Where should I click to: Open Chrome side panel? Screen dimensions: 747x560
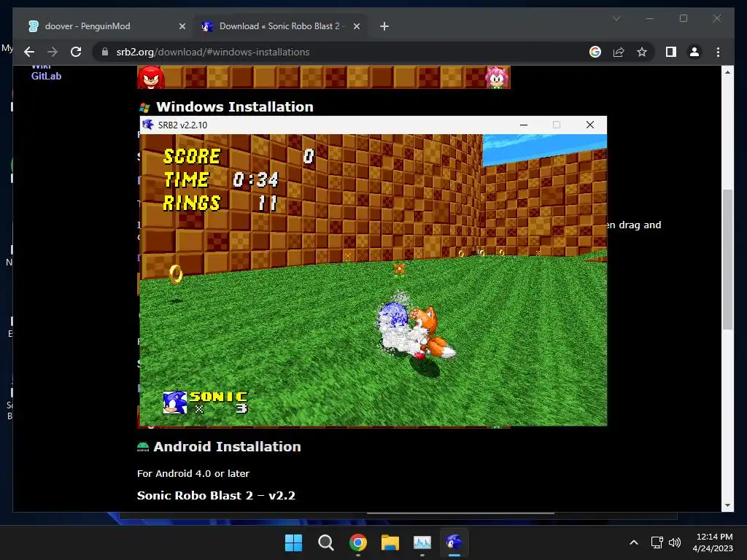[x=671, y=52]
